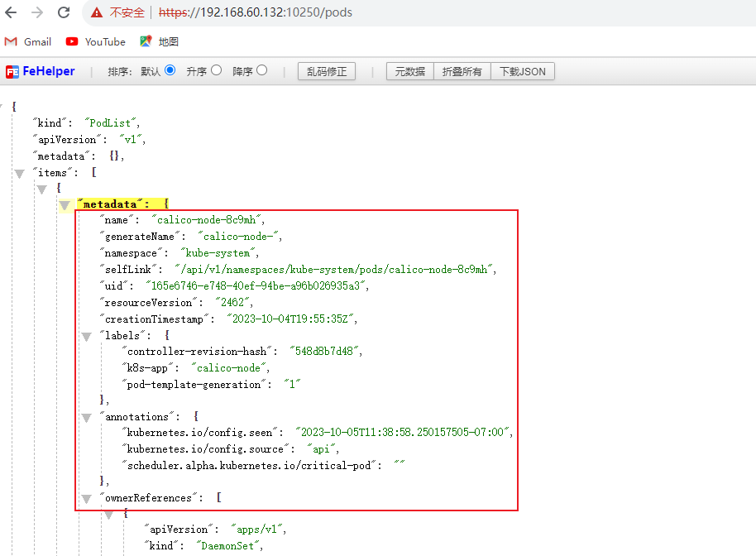
Task: Reload the current page
Action: point(64,12)
